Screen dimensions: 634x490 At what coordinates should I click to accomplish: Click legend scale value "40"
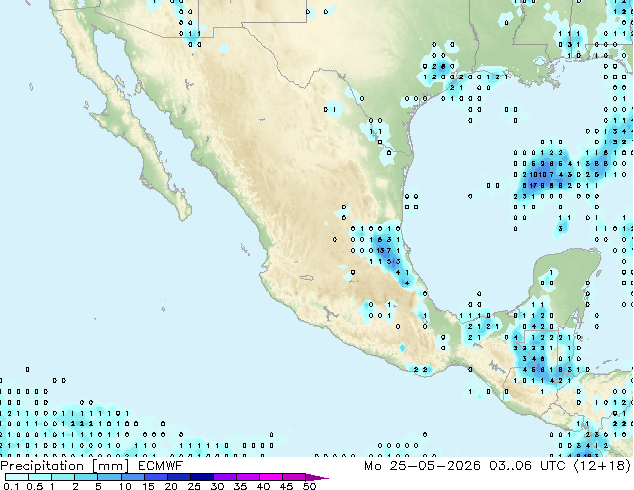point(264,486)
